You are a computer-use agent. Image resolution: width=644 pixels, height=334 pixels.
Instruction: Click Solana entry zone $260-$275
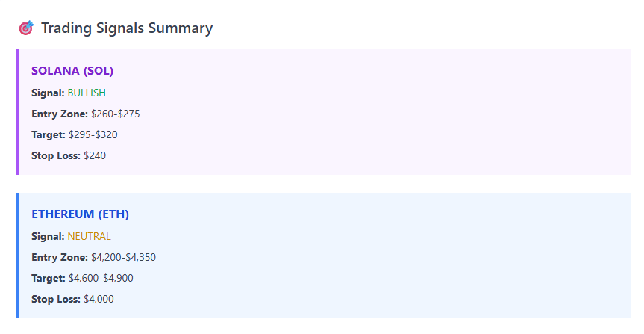[116, 114]
